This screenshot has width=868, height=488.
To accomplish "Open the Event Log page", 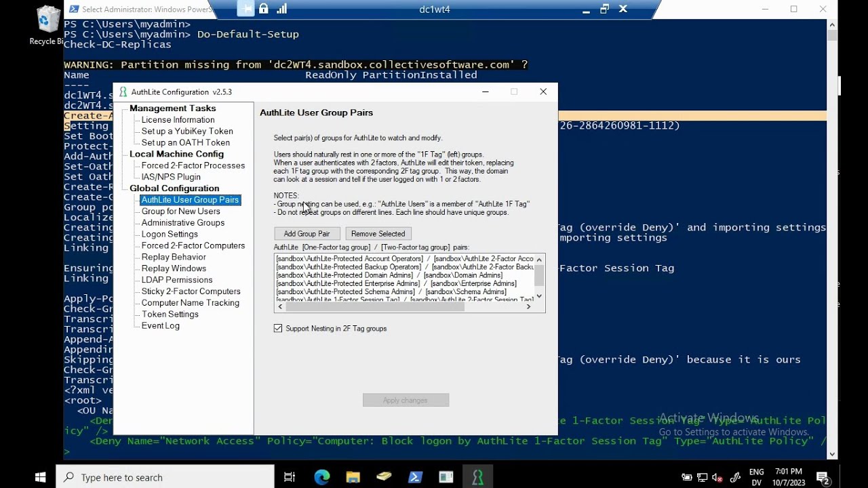I will point(160,326).
